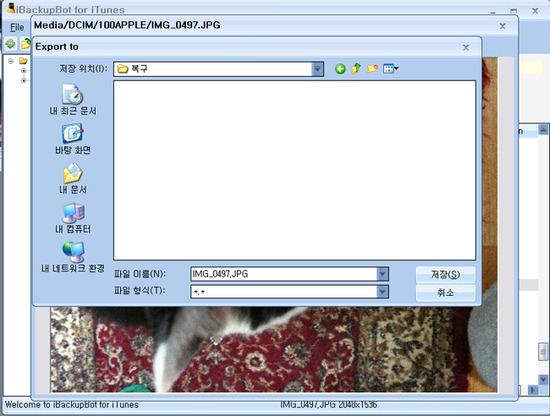Expand the first child tree node
Viewport: 550px width, 416px height.
coord(24,71)
